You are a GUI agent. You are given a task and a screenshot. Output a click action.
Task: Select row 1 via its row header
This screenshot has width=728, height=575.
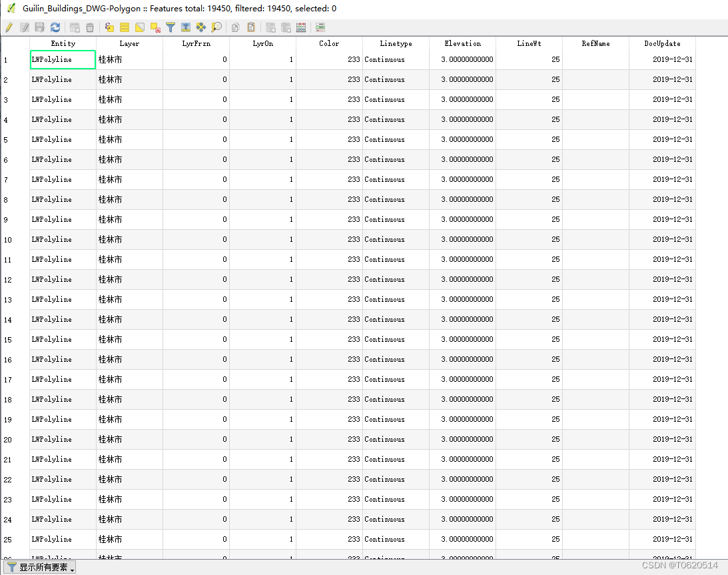[15, 60]
